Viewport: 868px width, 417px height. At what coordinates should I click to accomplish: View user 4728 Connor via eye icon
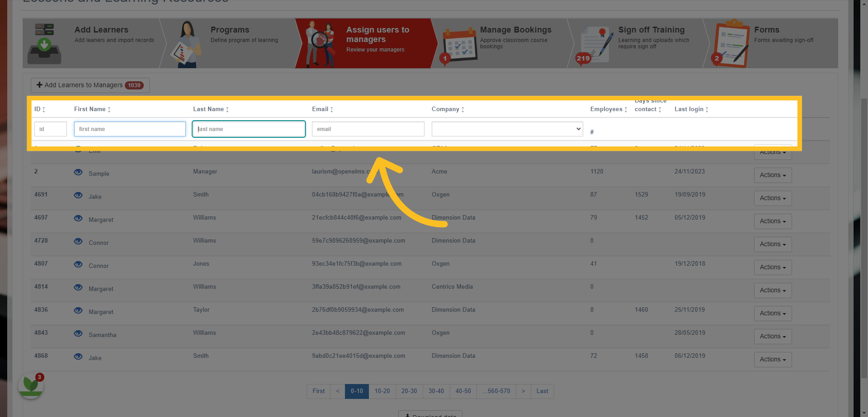click(x=78, y=241)
